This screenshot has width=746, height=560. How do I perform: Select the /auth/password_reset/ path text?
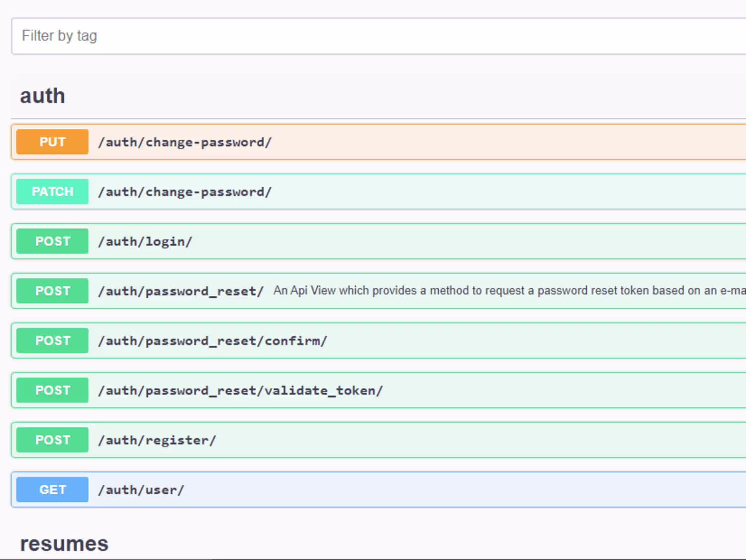click(x=181, y=291)
